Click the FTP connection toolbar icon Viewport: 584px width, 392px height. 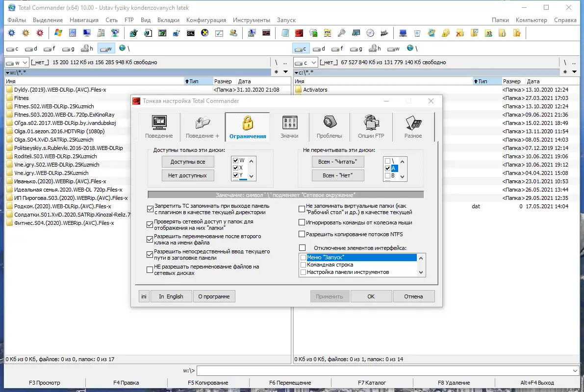point(328,33)
